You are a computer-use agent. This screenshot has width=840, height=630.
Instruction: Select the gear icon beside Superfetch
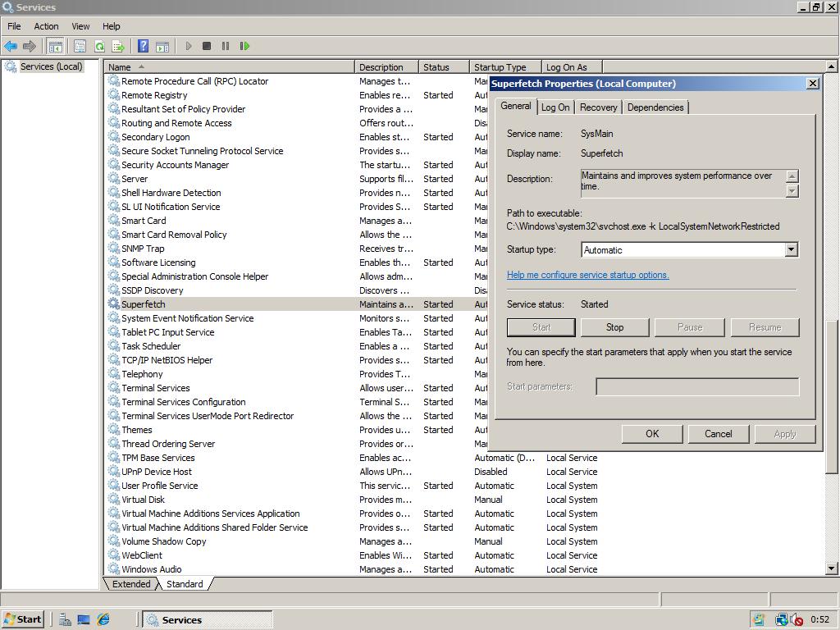[x=113, y=304]
